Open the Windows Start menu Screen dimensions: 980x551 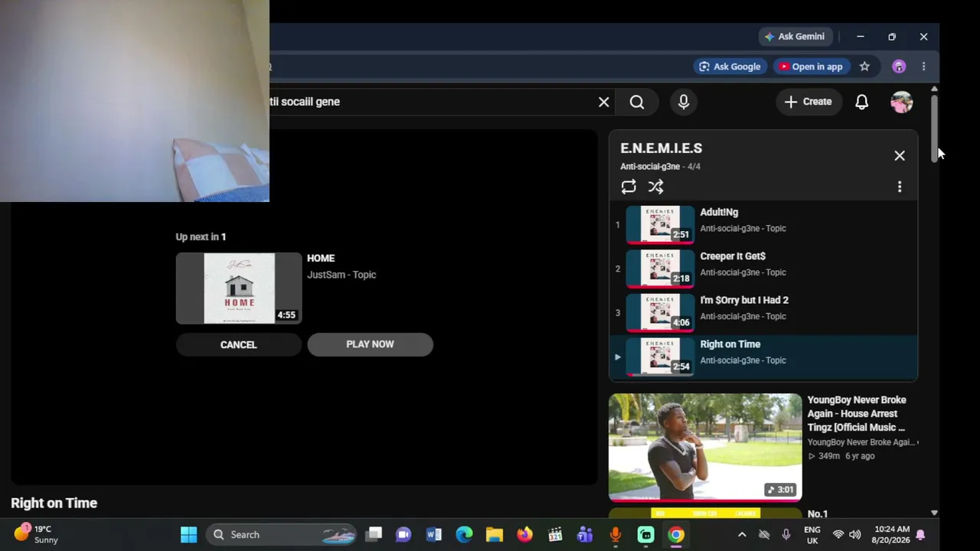(x=188, y=535)
